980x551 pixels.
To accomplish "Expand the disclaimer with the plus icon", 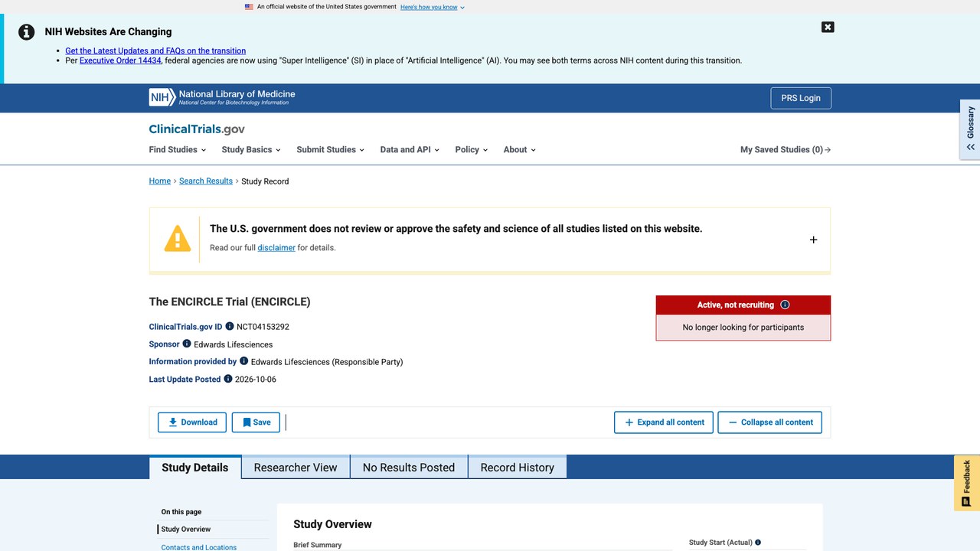I will 813,240.
